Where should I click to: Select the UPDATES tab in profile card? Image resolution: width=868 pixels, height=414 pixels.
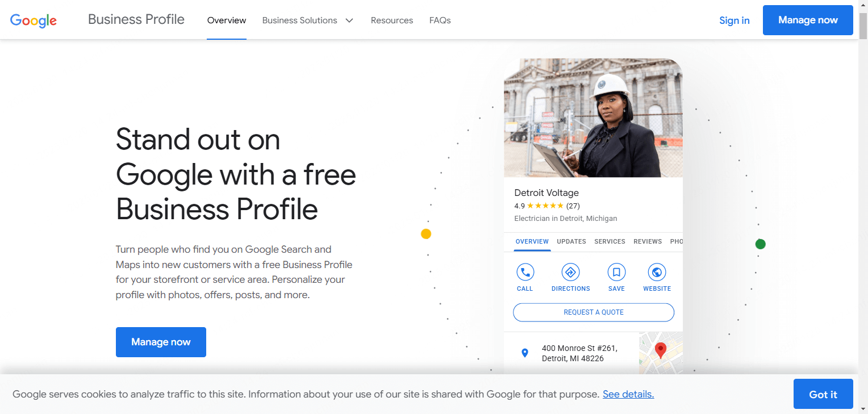click(571, 241)
